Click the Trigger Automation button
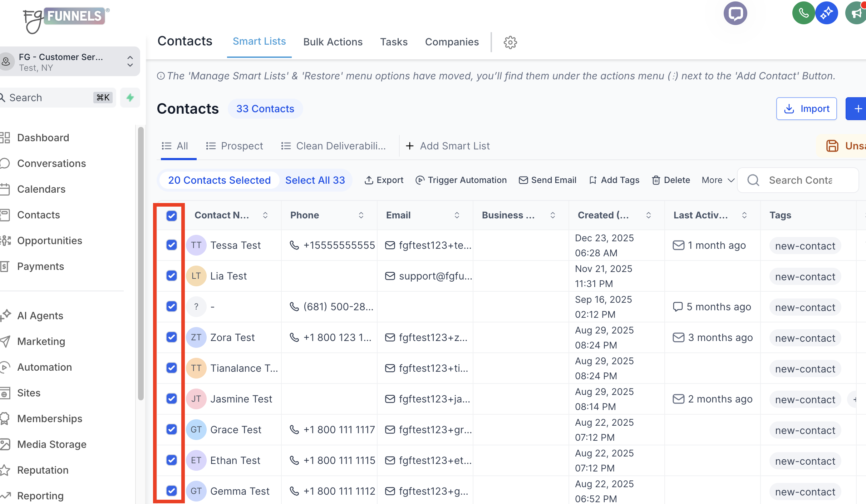The image size is (866, 504). click(x=461, y=180)
